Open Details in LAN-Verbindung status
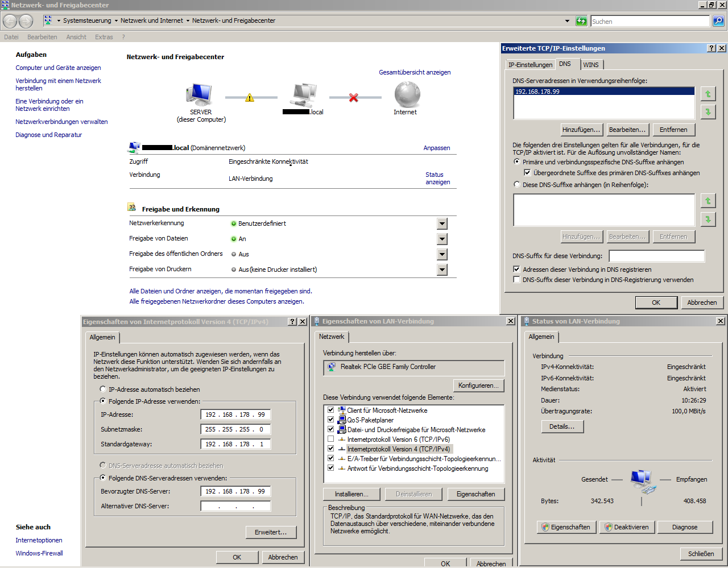This screenshot has width=728, height=568. [x=562, y=426]
